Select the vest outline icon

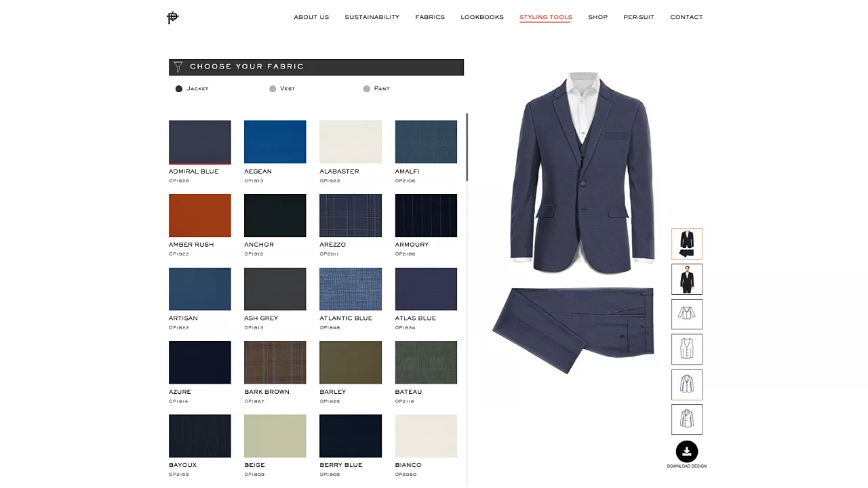tap(686, 350)
